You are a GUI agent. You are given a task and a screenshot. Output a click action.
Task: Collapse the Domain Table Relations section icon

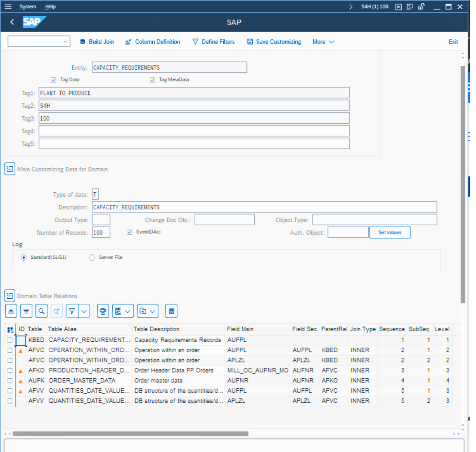pos(10,296)
